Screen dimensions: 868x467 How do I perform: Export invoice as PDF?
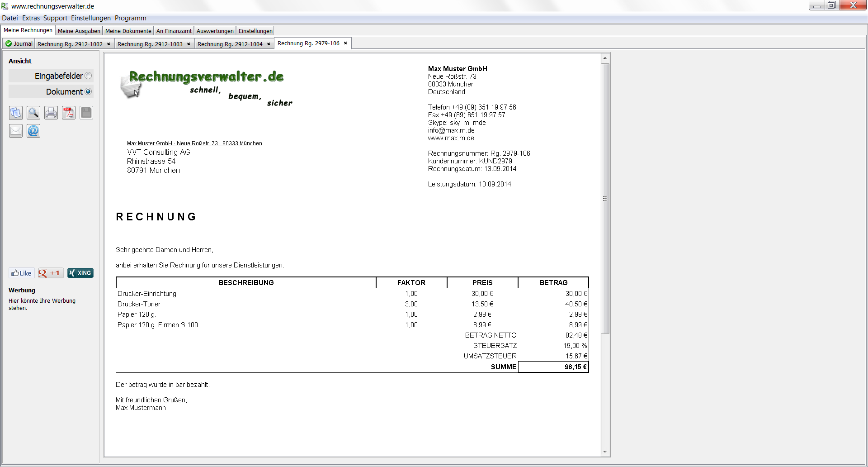pos(69,113)
